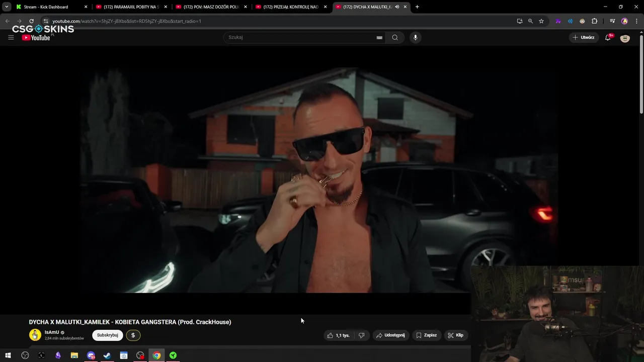The height and width of the screenshot is (362, 644).
Task: Close the POV: MASZ DOZÓR tab
Action: (246, 7)
